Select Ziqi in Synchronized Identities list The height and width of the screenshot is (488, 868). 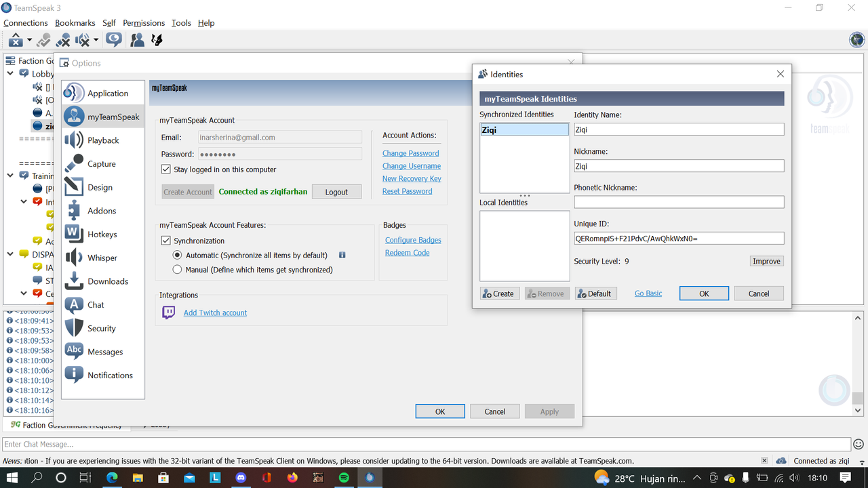tap(524, 129)
